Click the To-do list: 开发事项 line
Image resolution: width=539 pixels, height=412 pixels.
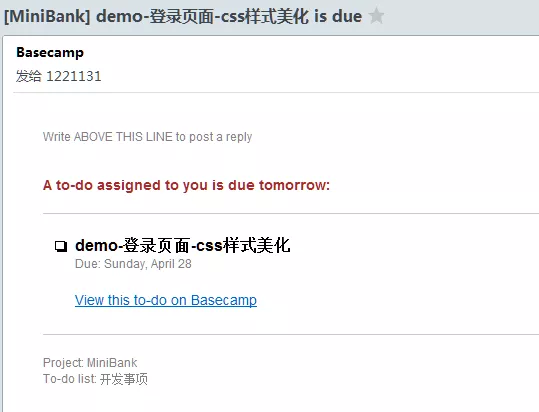(95, 379)
